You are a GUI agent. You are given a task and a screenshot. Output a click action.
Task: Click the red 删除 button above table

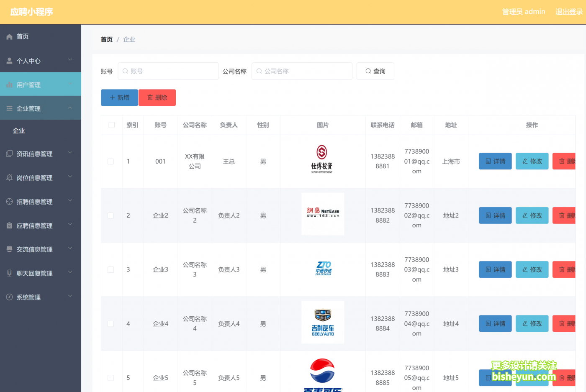[x=157, y=97]
